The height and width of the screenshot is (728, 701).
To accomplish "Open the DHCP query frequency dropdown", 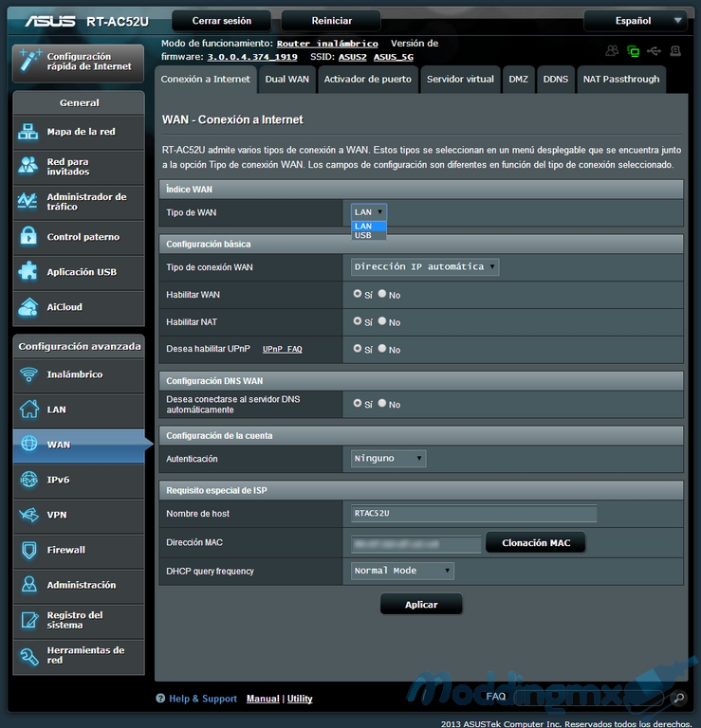I will (402, 571).
